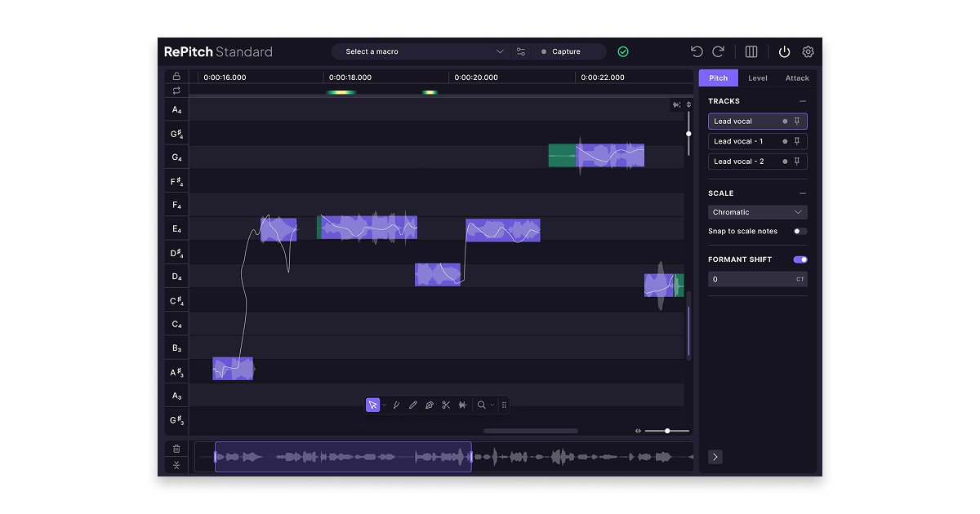This screenshot has width=980, height=514.
Task: Select the waveform tool in toolbar
Action: [463, 405]
